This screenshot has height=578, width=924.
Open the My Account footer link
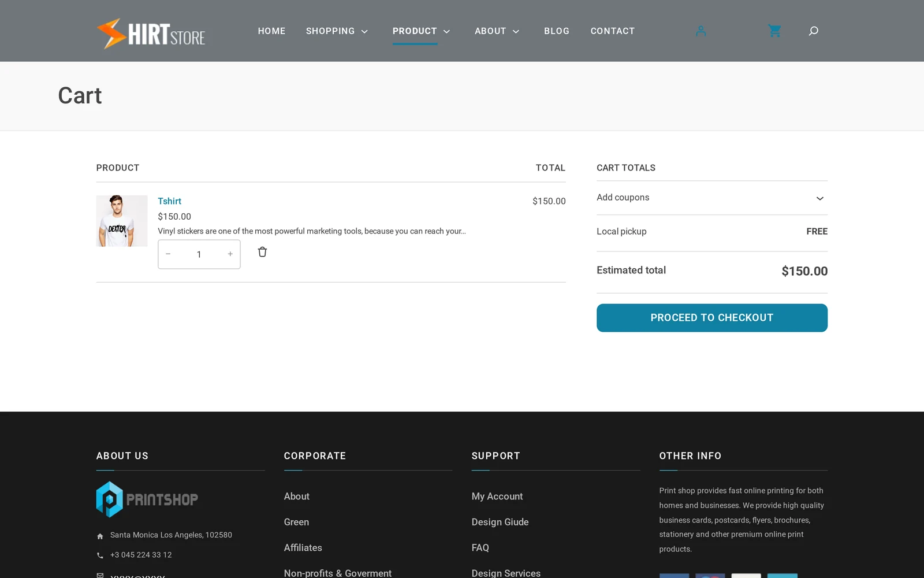click(x=497, y=497)
